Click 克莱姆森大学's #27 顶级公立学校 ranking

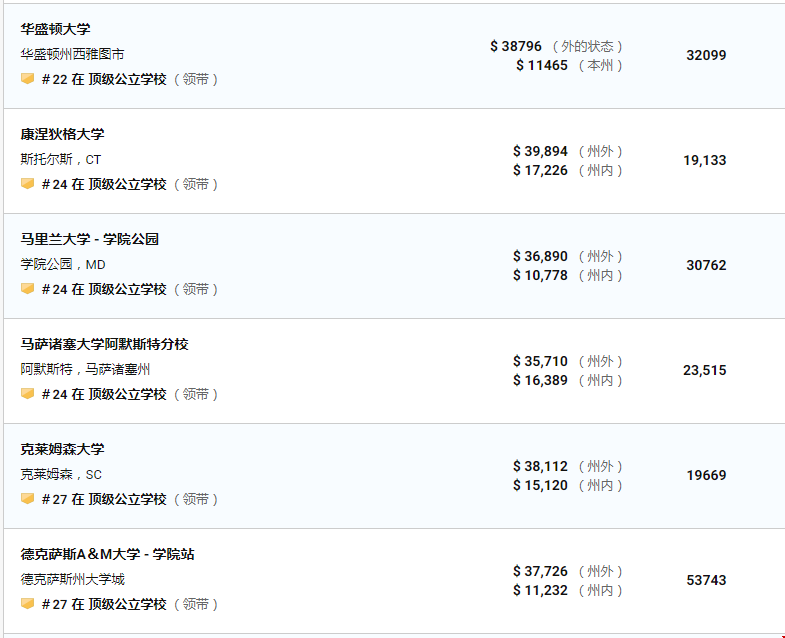click(104, 499)
